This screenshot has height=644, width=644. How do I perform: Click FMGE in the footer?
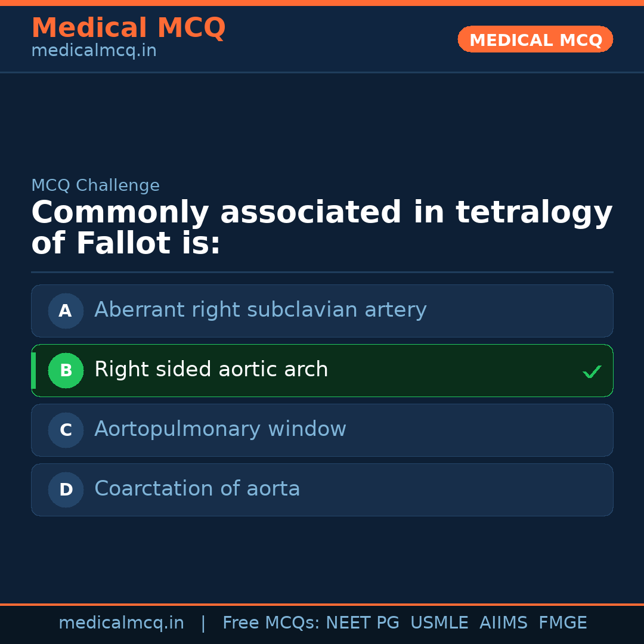[x=562, y=623]
